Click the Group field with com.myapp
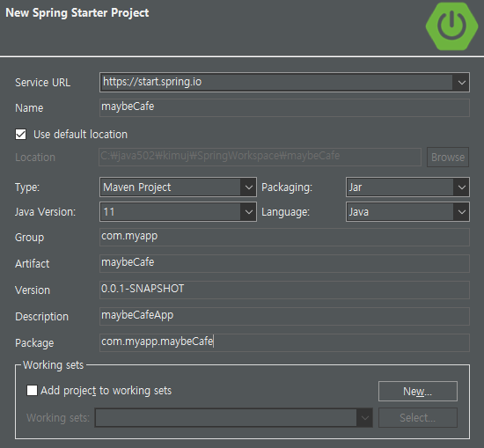 [284, 237]
